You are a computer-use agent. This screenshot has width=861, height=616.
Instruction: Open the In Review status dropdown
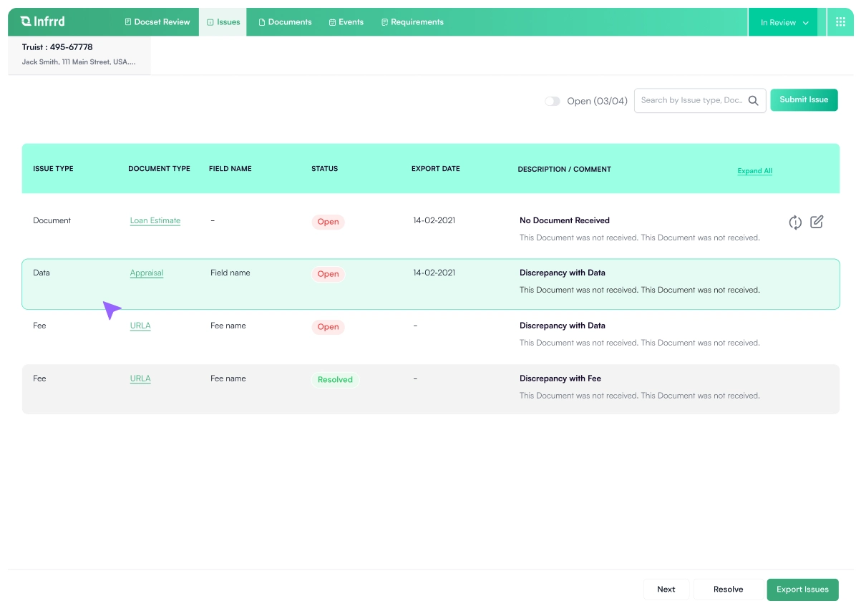coord(782,22)
